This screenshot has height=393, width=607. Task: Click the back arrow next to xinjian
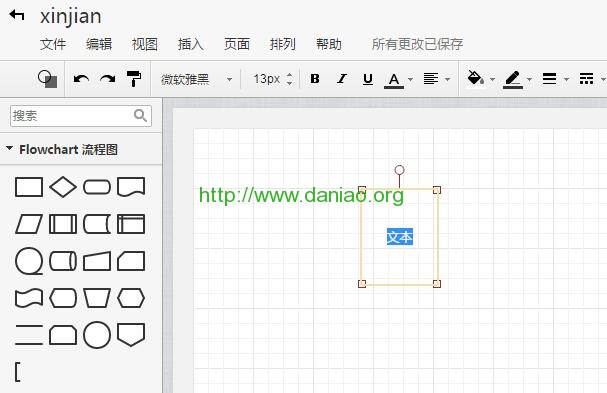[17, 15]
